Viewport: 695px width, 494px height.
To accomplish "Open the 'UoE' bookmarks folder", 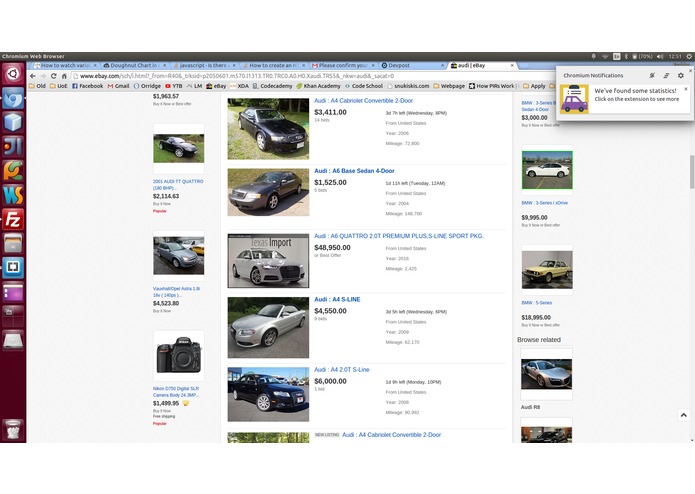I will tap(58, 86).
